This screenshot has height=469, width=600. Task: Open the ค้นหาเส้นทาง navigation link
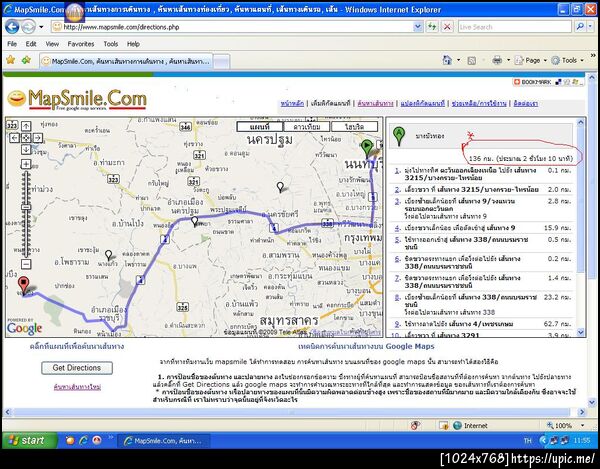tap(375, 104)
